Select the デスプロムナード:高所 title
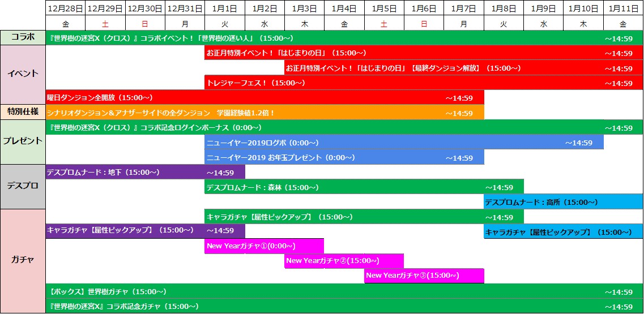 coord(541,203)
